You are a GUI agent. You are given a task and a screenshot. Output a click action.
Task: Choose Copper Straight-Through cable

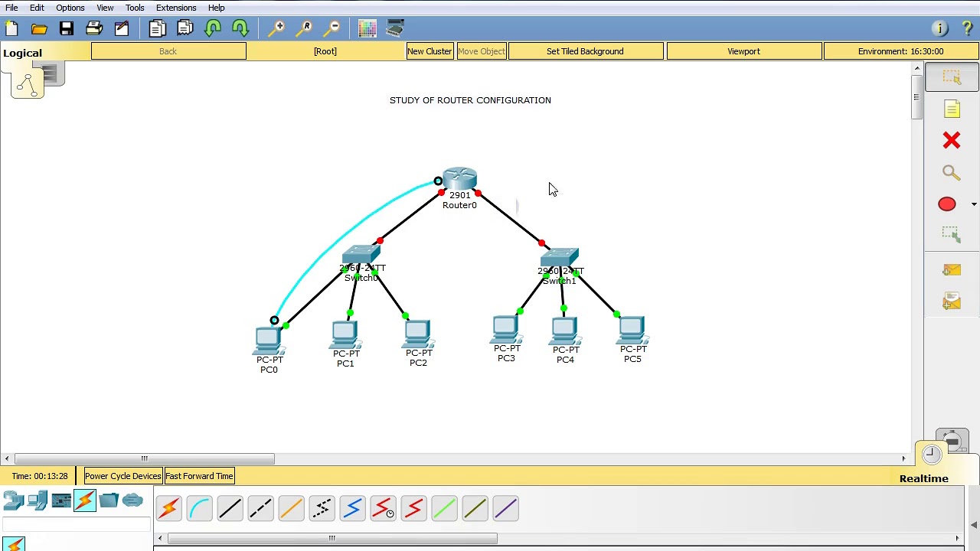coord(230,509)
